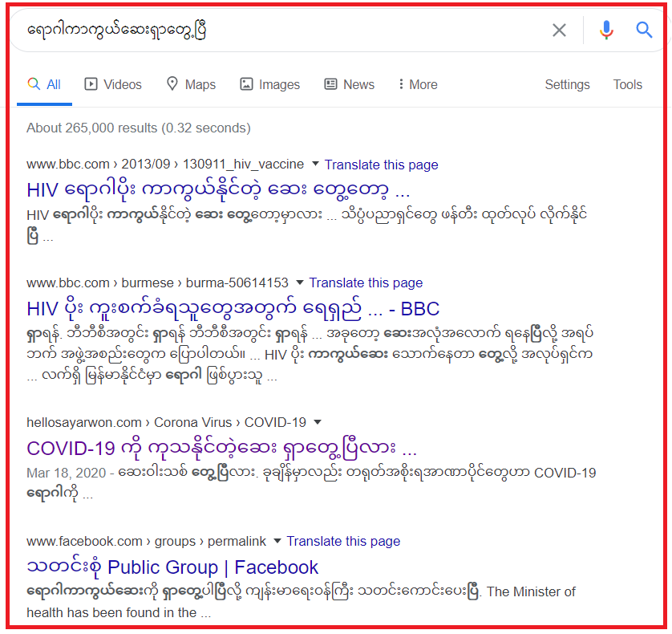Click the three-dot More icon

click(x=401, y=84)
